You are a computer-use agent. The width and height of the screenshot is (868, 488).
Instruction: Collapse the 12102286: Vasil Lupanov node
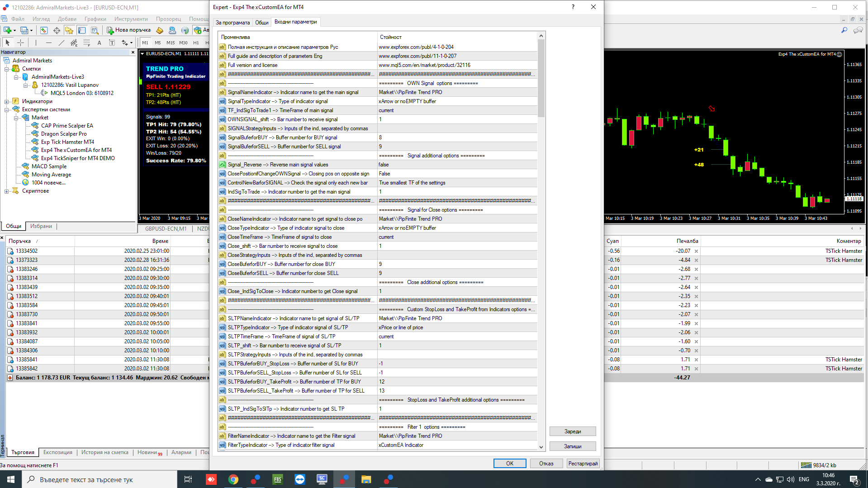tap(26, 85)
